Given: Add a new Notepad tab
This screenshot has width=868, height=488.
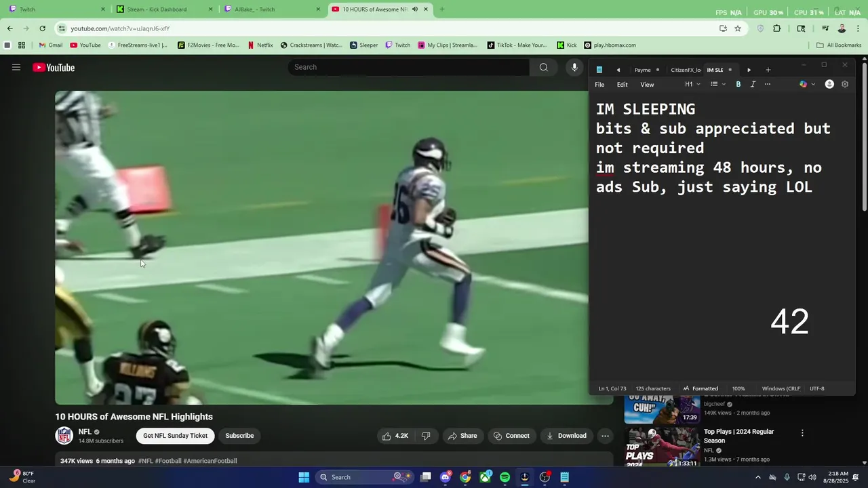Looking at the screenshot, I should pyautogui.click(x=768, y=70).
